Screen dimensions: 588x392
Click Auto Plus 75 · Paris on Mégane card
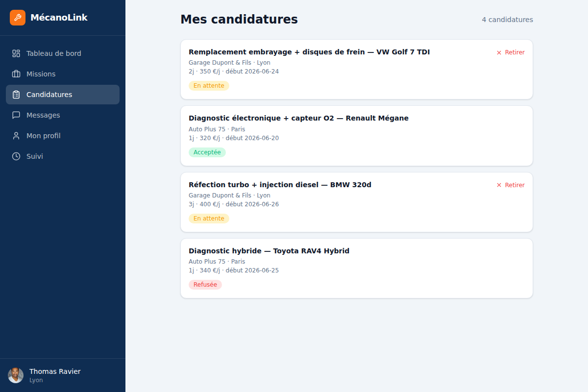click(217, 129)
